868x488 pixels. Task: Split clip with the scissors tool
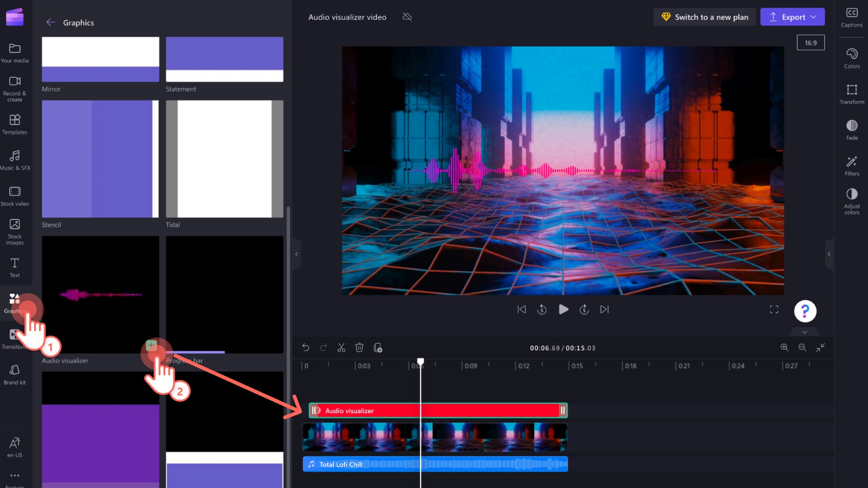(341, 347)
